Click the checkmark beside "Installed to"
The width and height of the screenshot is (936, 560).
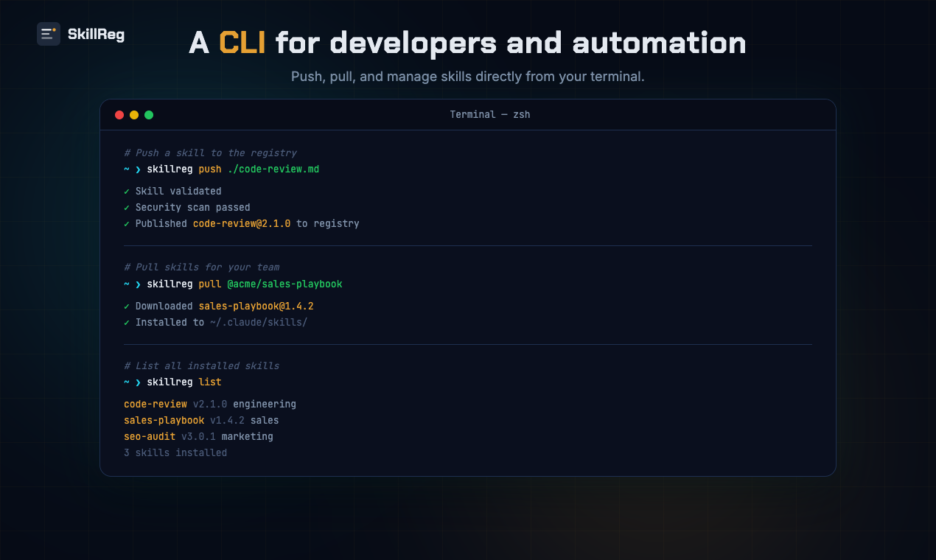click(127, 323)
